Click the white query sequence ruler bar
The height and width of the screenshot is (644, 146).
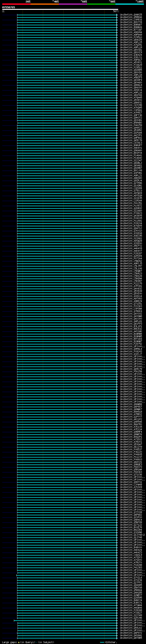60,10
